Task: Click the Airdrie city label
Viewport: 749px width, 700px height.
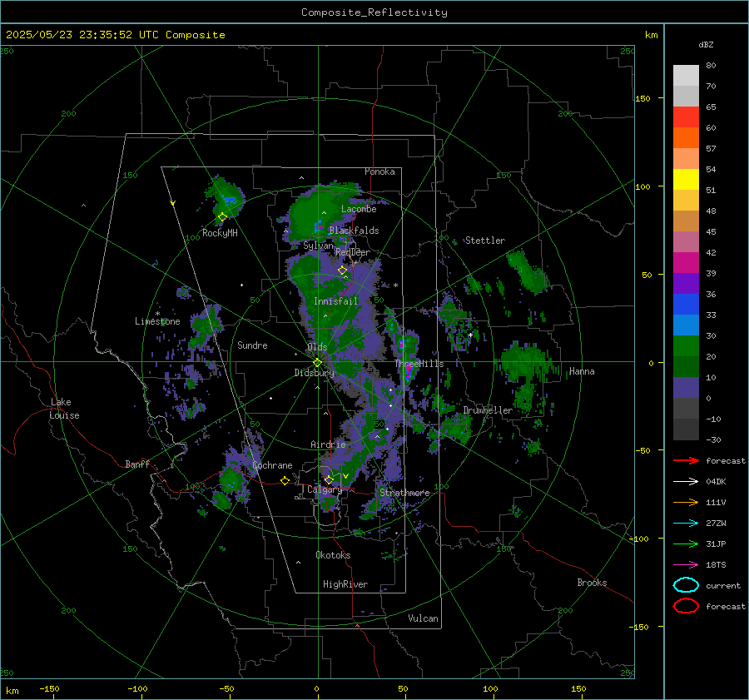Action: (328, 444)
